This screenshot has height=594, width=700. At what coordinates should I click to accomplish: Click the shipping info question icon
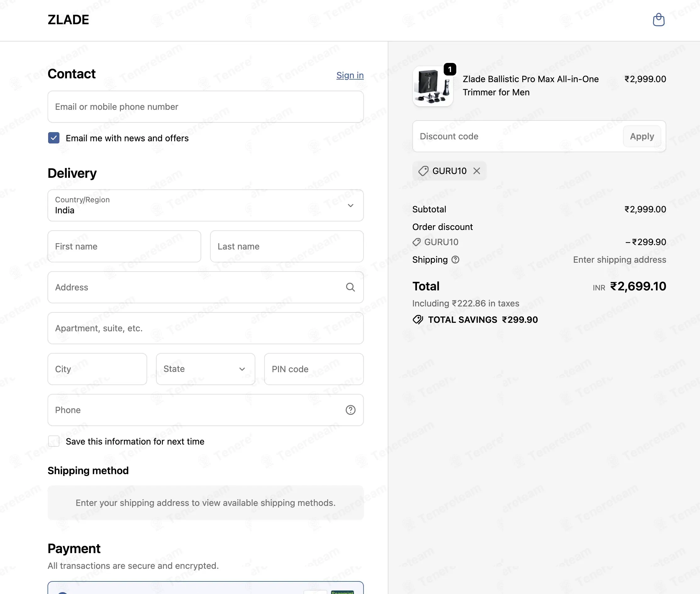(x=455, y=260)
